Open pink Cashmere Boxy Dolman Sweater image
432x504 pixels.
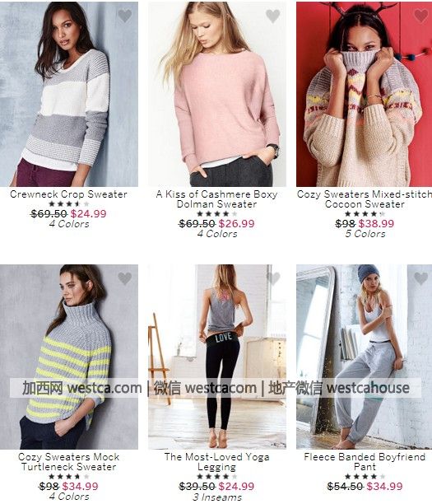click(217, 94)
